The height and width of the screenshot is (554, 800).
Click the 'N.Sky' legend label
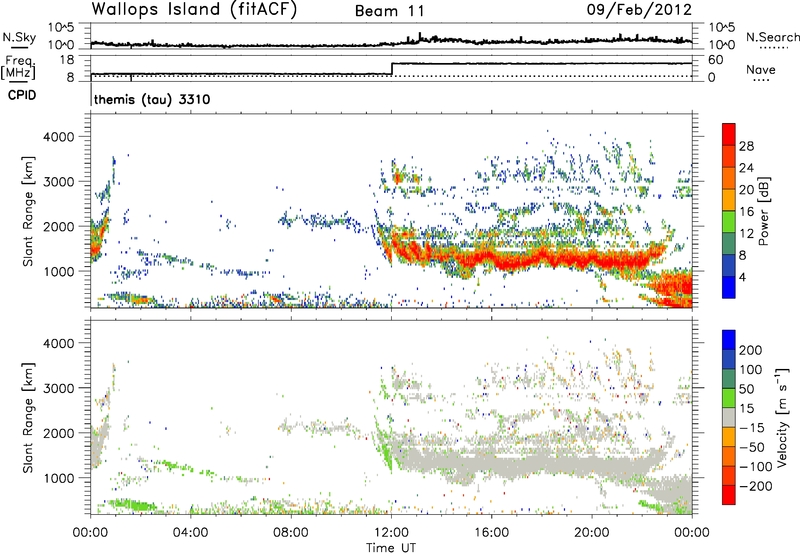[x=19, y=37]
